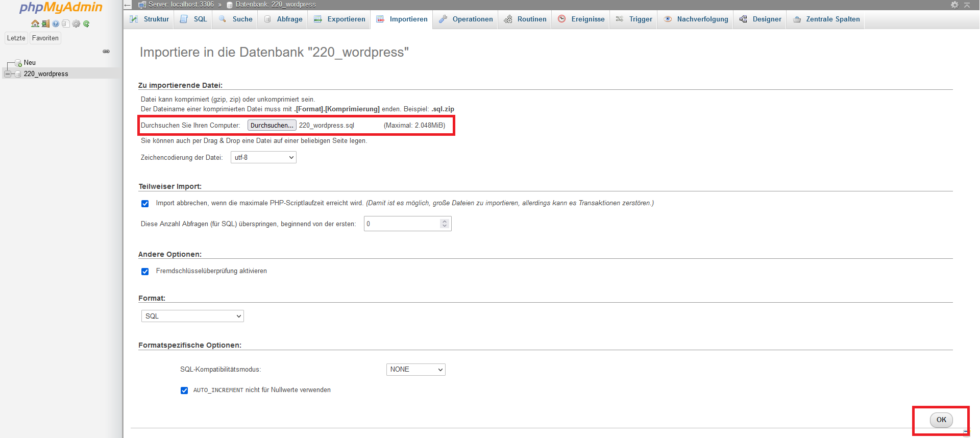Image resolution: width=980 pixels, height=438 pixels.
Task: Open the Letzte tables list
Action: [16, 38]
